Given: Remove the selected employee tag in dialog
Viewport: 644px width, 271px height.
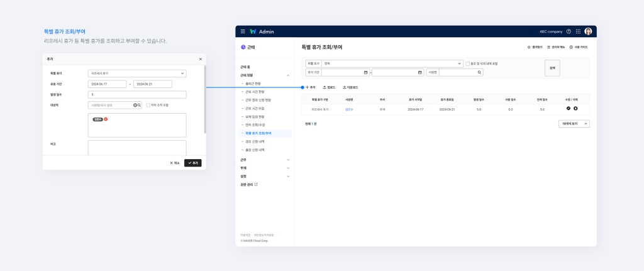Looking at the screenshot, I should tap(106, 119).
